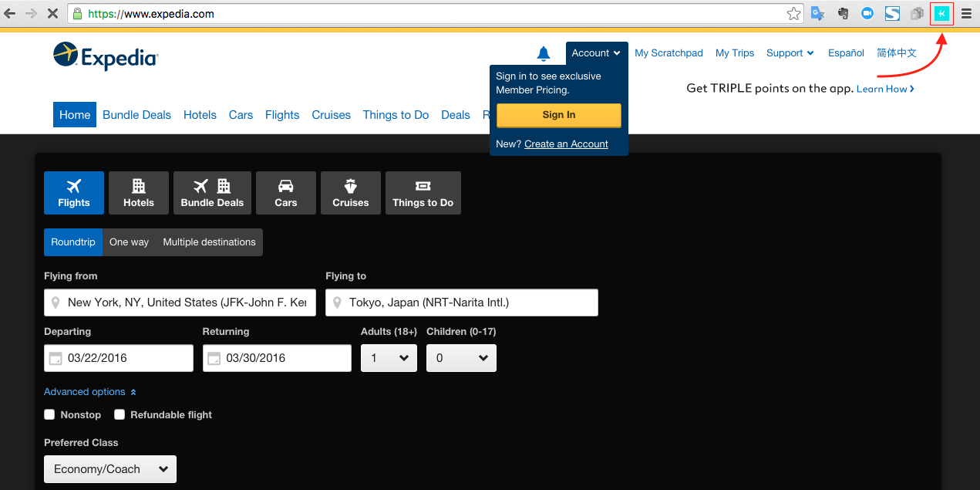Switch to the Cruises search tab
Viewport: 980px width, 490px height.
tap(351, 193)
